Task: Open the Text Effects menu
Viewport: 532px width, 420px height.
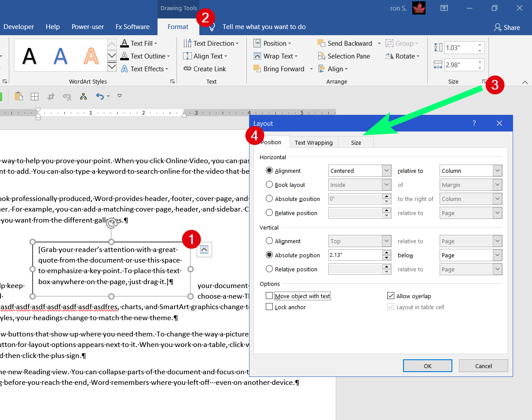Action: [144, 69]
